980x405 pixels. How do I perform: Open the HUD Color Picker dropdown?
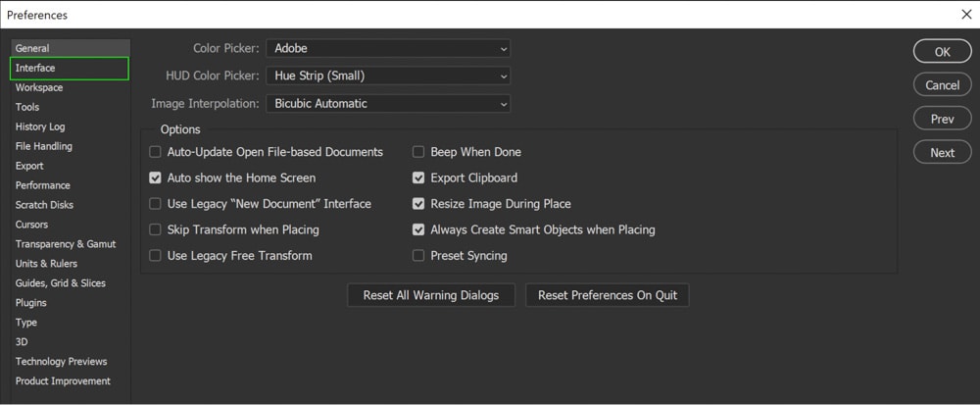388,76
